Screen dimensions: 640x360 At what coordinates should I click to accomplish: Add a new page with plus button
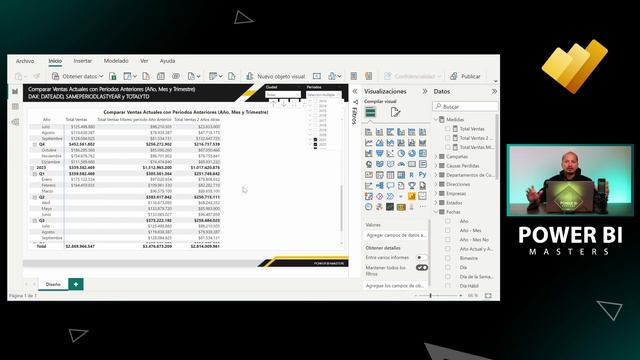click(76, 284)
